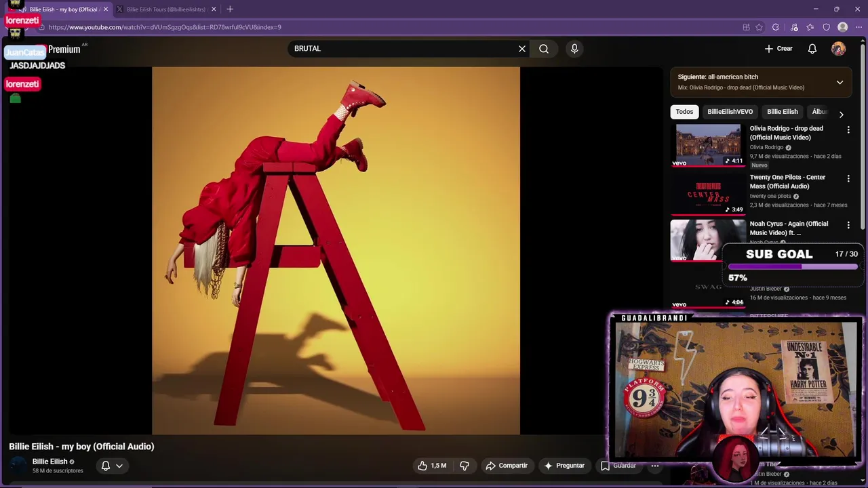Image resolution: width=868 pixels, height=488 pixels.
Task: Click the search magnifier button
Action: coord(544,49)
